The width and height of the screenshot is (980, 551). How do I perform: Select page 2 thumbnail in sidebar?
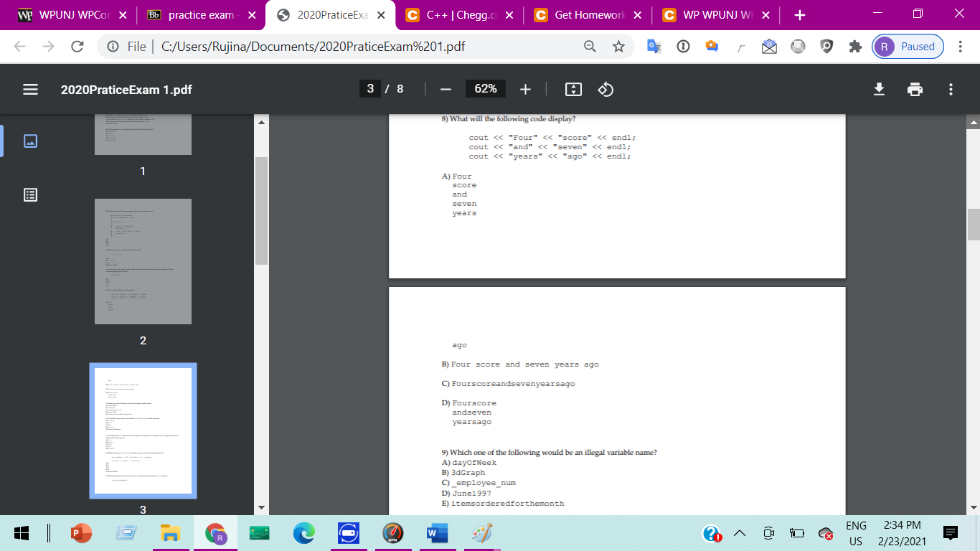tap(143, 261)
